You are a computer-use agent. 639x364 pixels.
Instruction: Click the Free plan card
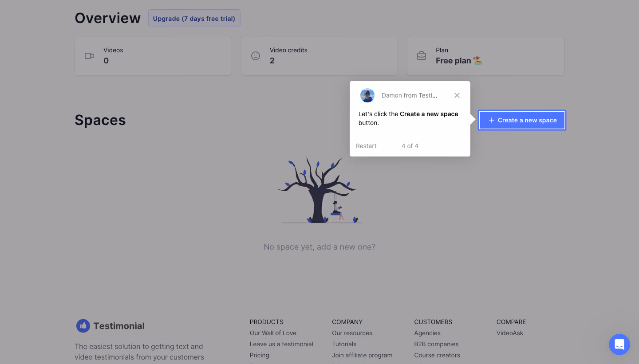coord(485,56)
